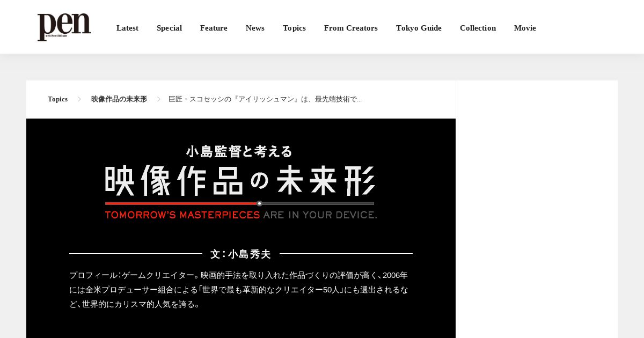Image resolution: width=644 pixels, height=338 pixels.
Task: Select Topics in the top navigation
Action: click(x=294, y=28)
